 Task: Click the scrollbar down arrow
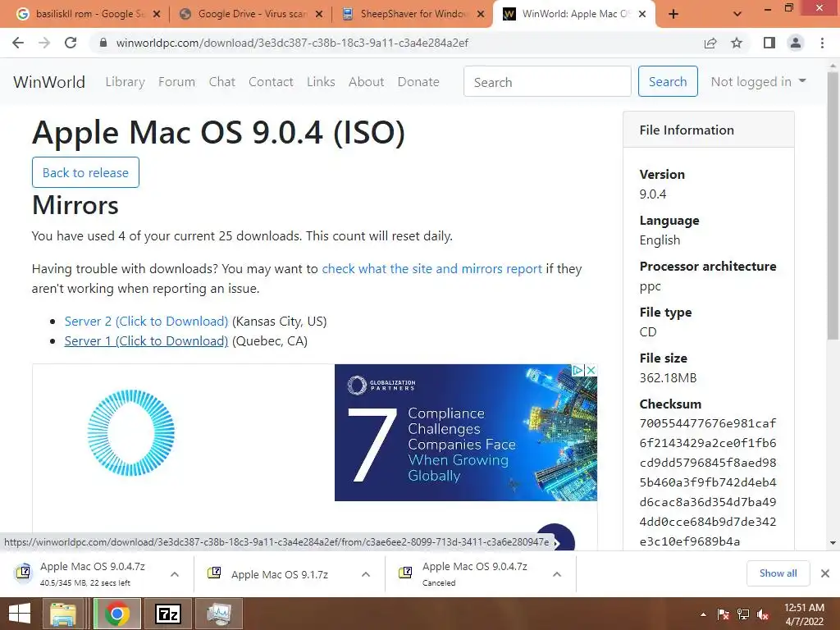tap(833, 543)
